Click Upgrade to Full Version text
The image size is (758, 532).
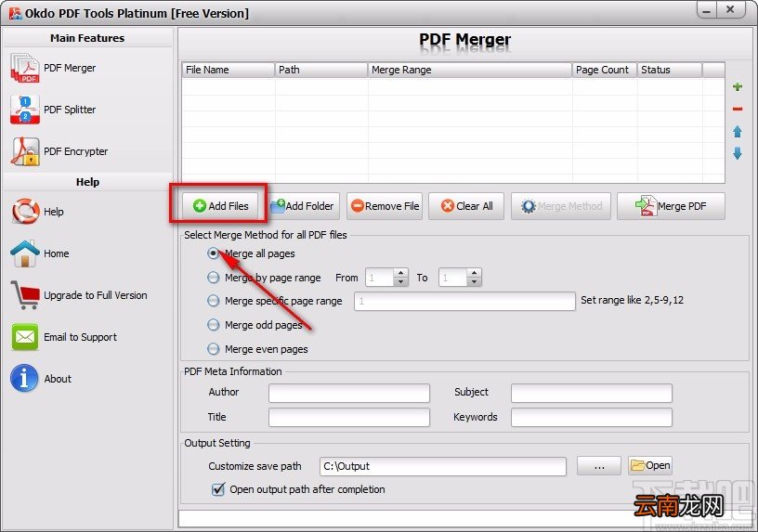pyautogui.click(x=96, y=295)
